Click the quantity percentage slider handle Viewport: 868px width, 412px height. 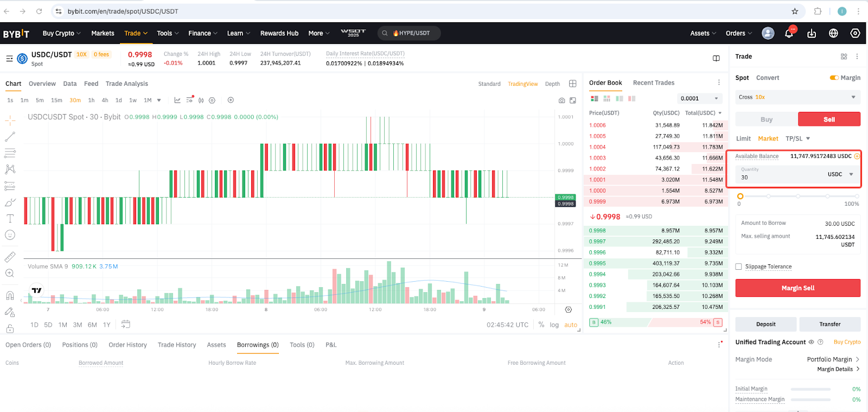[740, 196]
